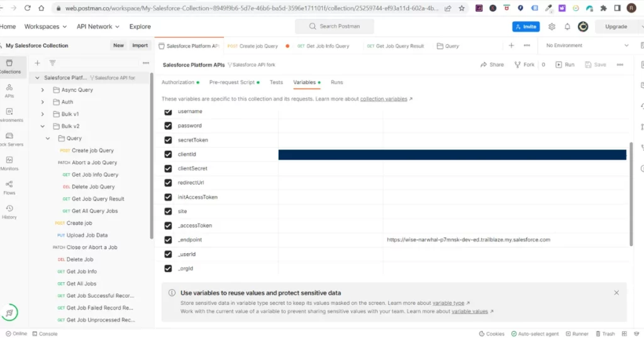Uncheck the password variable
This screenshot has height=338, width=644.
[x=168, y=126]
